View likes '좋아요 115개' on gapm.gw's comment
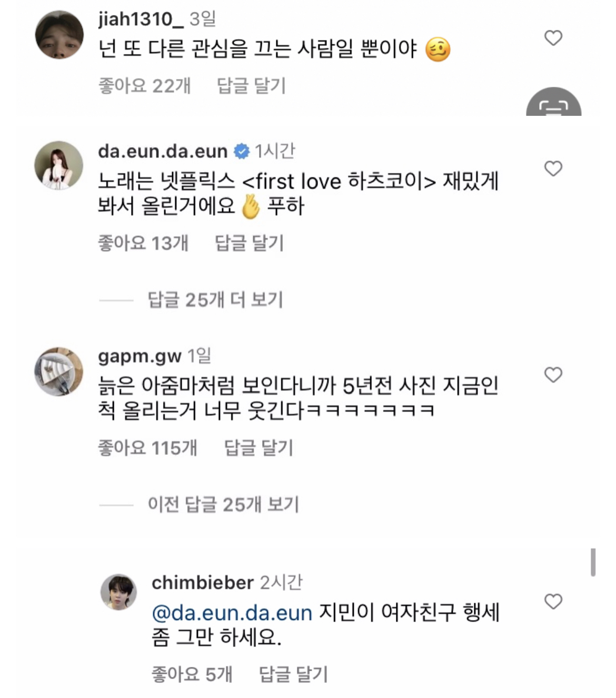Viewport: 616px width, 698px height. click(147, 448)
